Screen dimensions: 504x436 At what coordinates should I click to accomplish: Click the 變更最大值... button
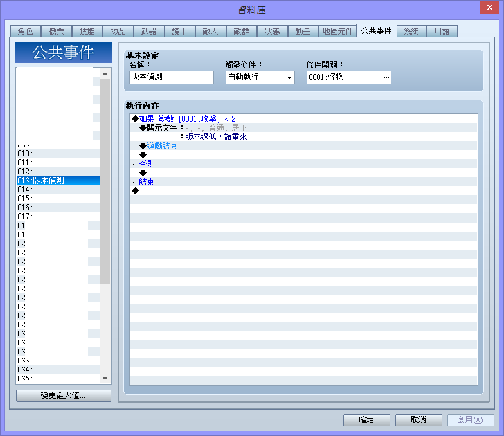(64, 395)
